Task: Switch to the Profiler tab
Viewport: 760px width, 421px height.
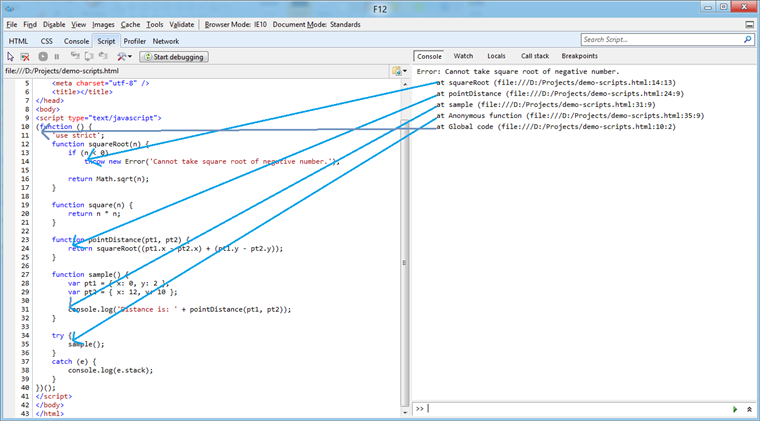Action: click(x=134, y=41)
